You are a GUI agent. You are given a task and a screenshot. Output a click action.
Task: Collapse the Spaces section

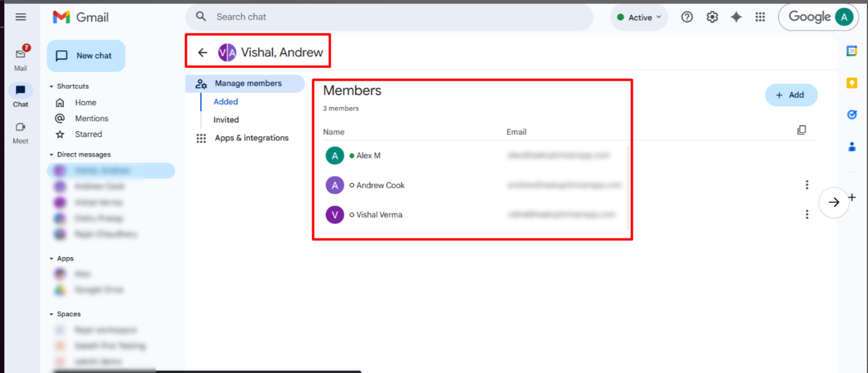[51, 314]
